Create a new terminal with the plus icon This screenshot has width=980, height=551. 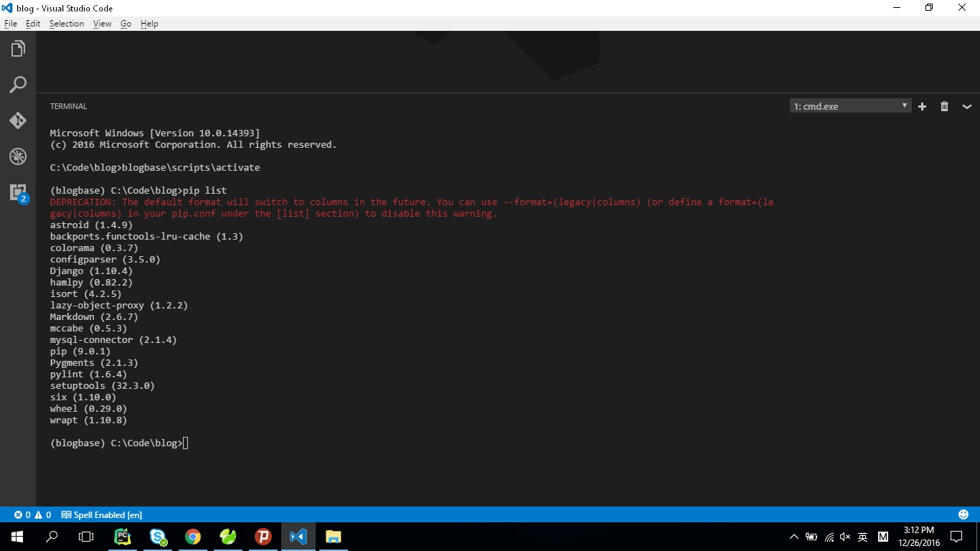(x=922, y=106)
